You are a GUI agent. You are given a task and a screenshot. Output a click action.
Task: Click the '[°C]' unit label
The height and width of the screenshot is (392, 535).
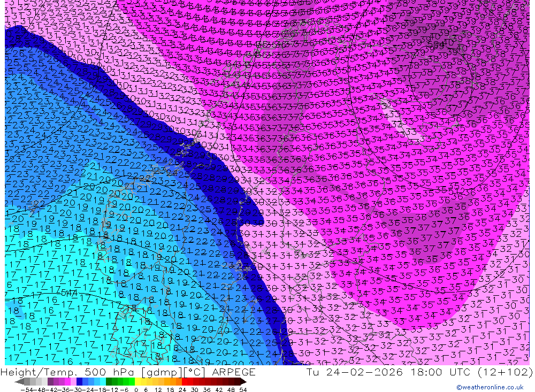pyautogui.click(x=195, y=372)
